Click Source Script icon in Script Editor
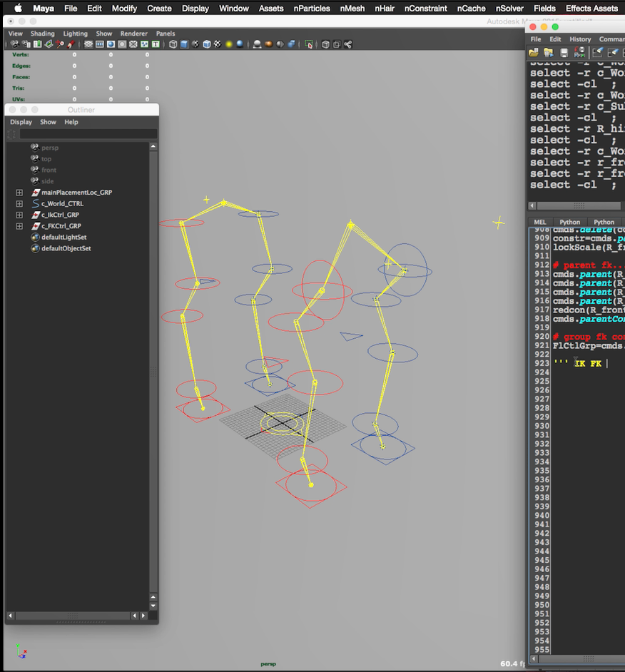 coord(549,53)
